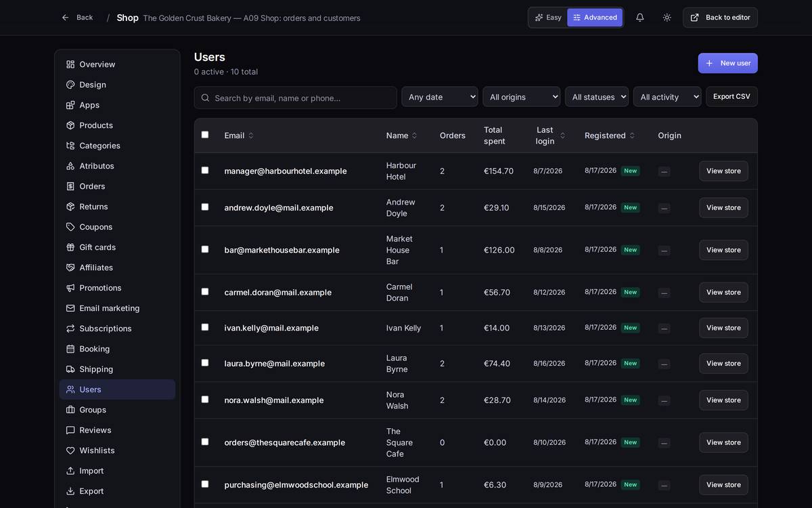Go to Orders in sidebar
The width and height of the screenshot is (812, 508).
point(117,186)
